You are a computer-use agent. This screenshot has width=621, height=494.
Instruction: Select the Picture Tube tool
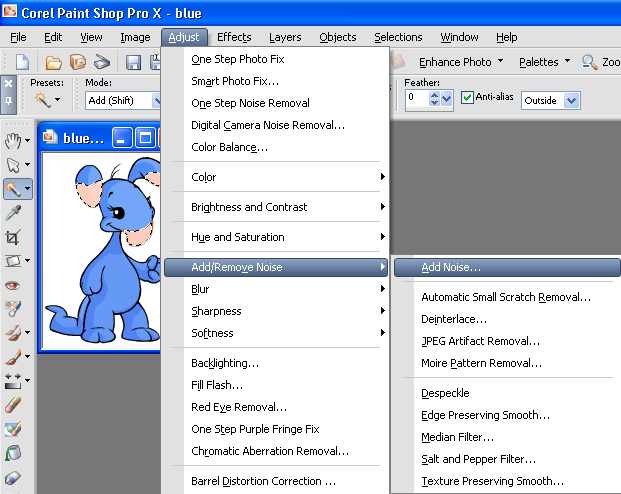[13, 429]
